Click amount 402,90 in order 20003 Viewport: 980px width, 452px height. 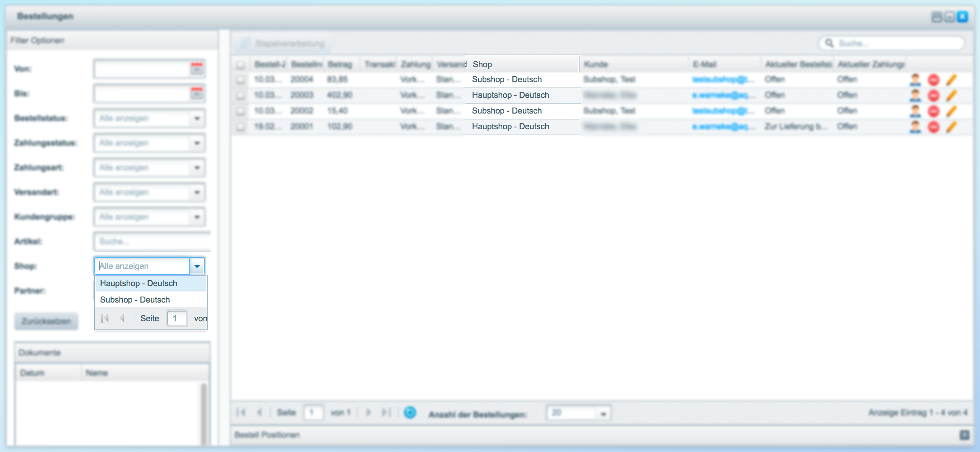339,95
